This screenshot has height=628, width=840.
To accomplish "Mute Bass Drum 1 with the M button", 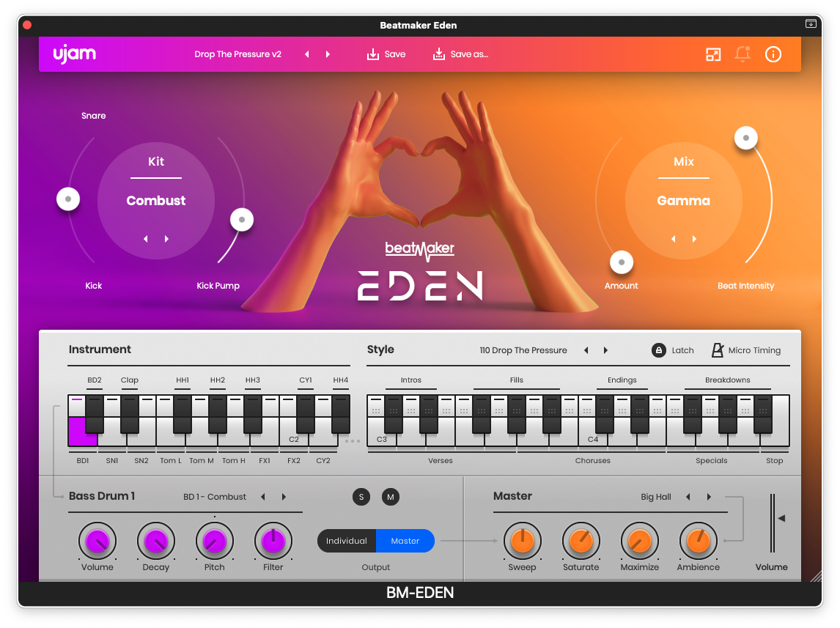I will pyautogui.click(x=391, y=497).
